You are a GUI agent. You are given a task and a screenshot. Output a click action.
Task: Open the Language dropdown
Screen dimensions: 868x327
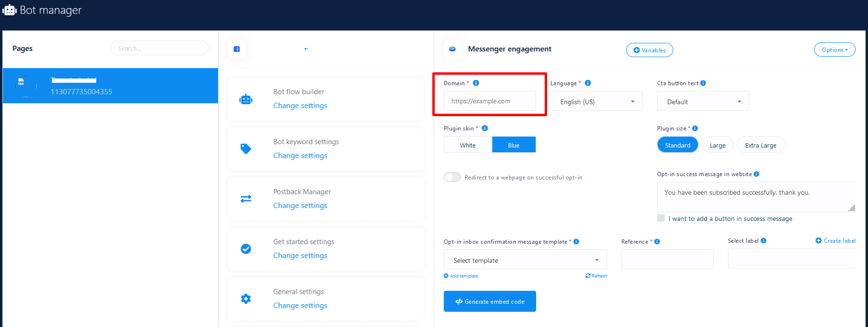[596, 101]
